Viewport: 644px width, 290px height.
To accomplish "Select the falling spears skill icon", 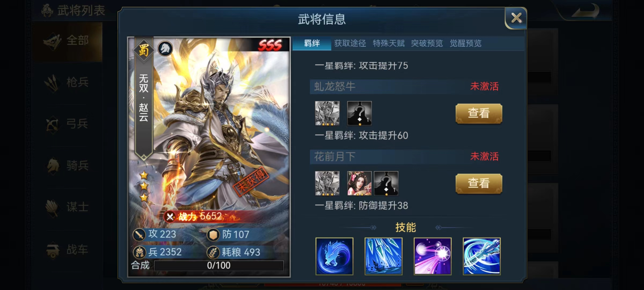I will coord(383,256).
